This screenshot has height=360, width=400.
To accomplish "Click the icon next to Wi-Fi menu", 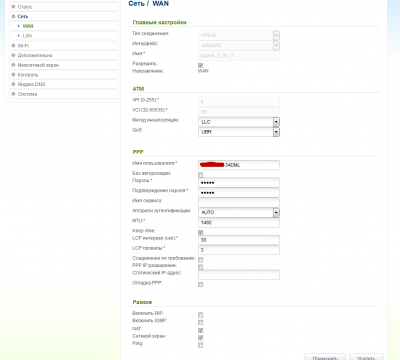I will pyautogui.click(x=13, y=45).
